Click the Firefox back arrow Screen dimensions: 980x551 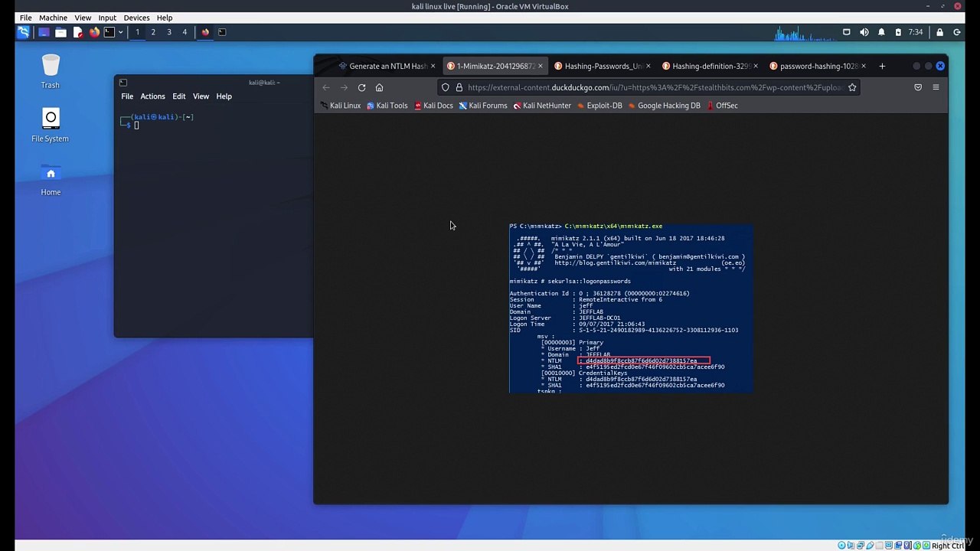[326, 87]
